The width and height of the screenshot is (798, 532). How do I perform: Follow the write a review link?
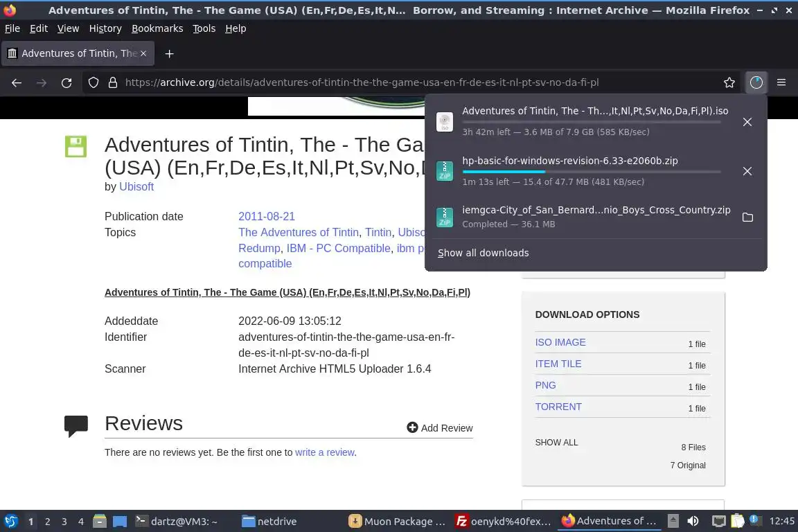click(325, 452)
